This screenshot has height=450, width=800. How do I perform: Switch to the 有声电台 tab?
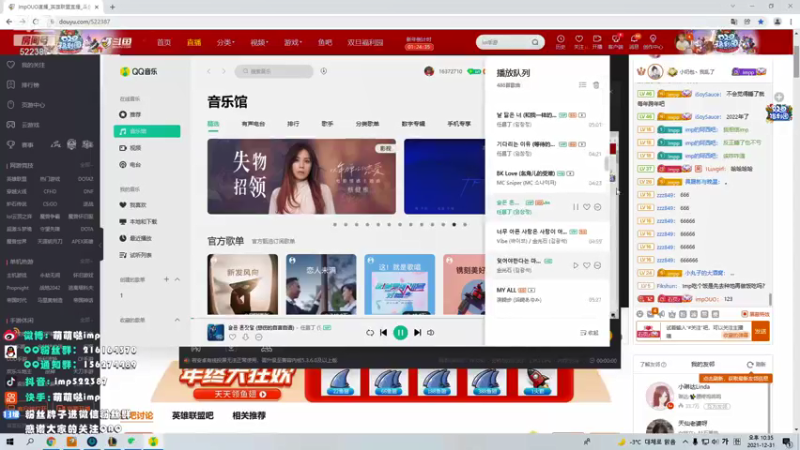point(253,124)
